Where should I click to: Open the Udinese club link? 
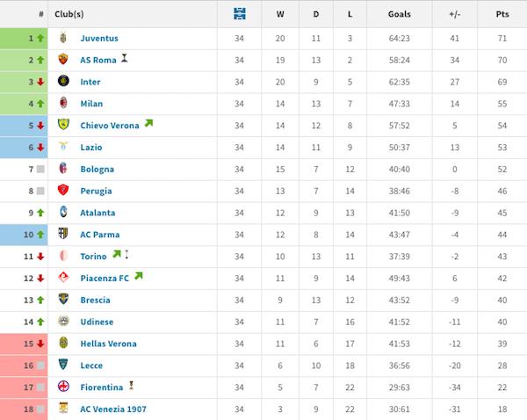96,322
